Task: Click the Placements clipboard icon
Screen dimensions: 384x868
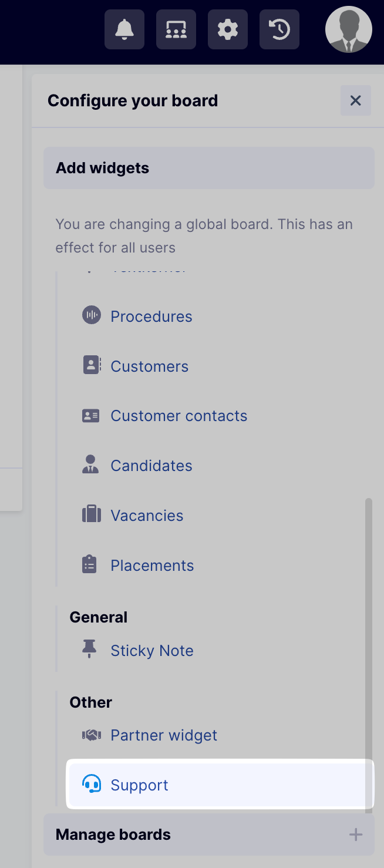Action: (90, 565)
